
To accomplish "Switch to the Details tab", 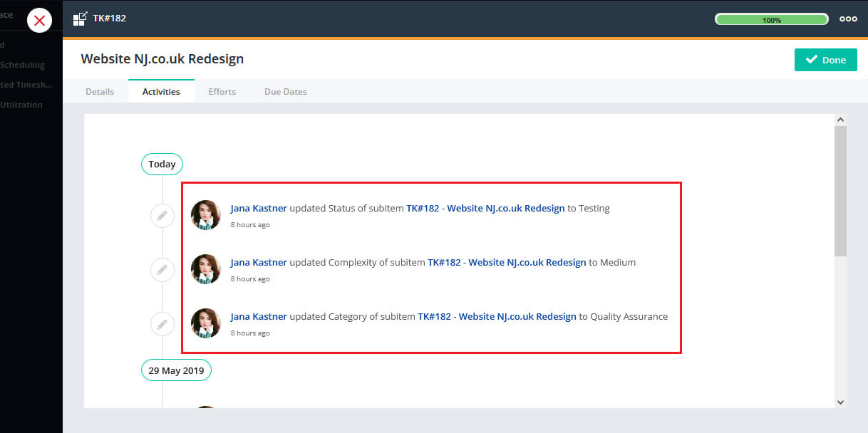I will click(100, 91).
